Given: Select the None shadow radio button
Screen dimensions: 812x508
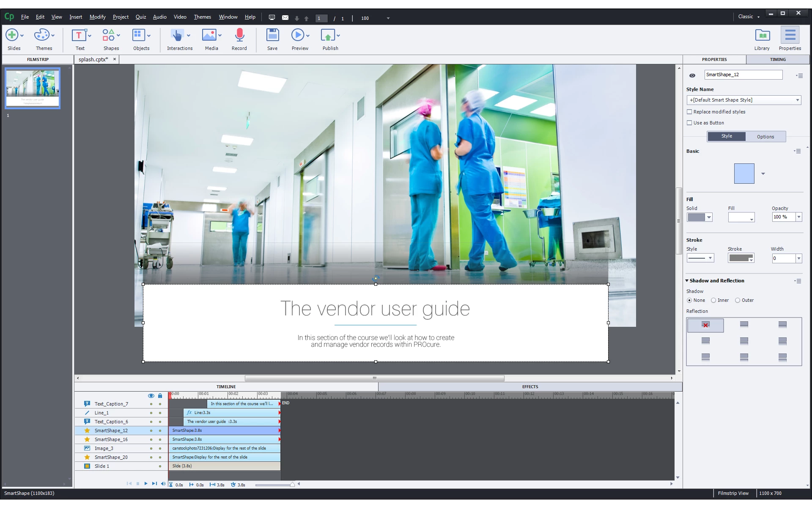Looking at the screenshot, I should [x=689, y=300].
